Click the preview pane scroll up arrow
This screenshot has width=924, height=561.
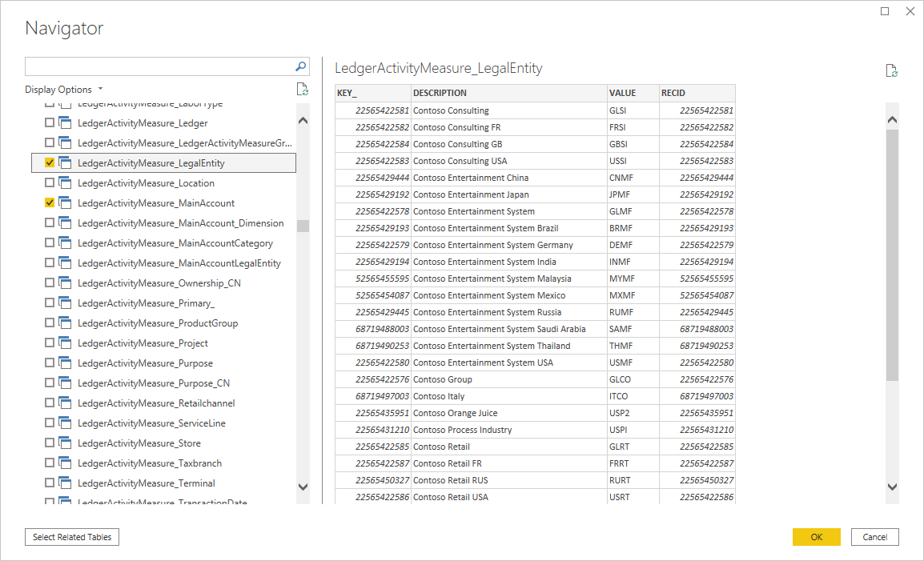pyautogui.click(x=892, y=119)
